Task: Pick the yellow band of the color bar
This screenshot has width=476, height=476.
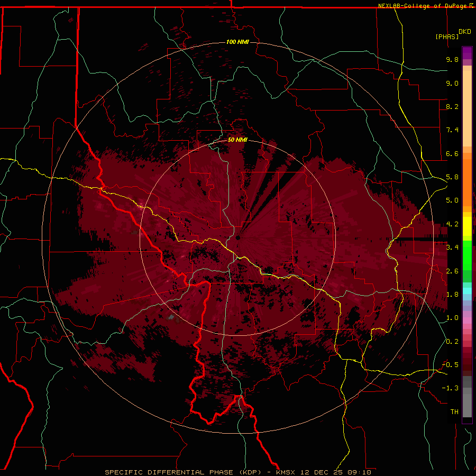Action: 467,226
